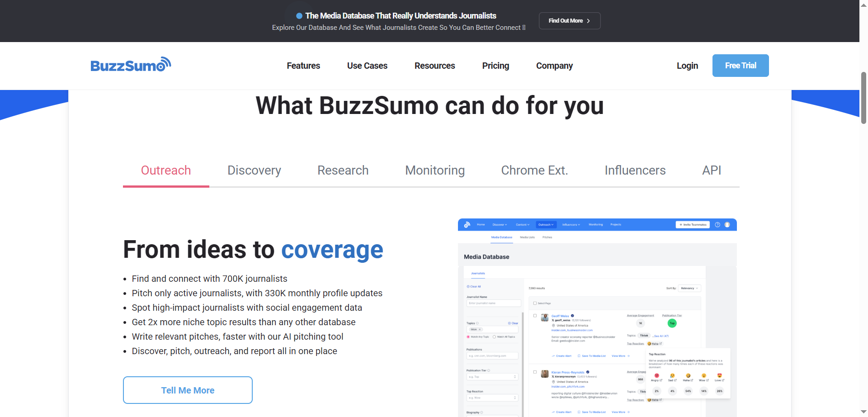Click the 'report all in one place' bullet
The width and height of the screenshot is (868, 417).
[x=234, y=351]
